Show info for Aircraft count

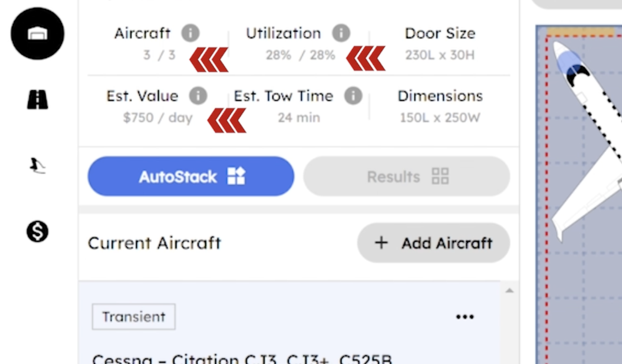(x=190, y=33)
